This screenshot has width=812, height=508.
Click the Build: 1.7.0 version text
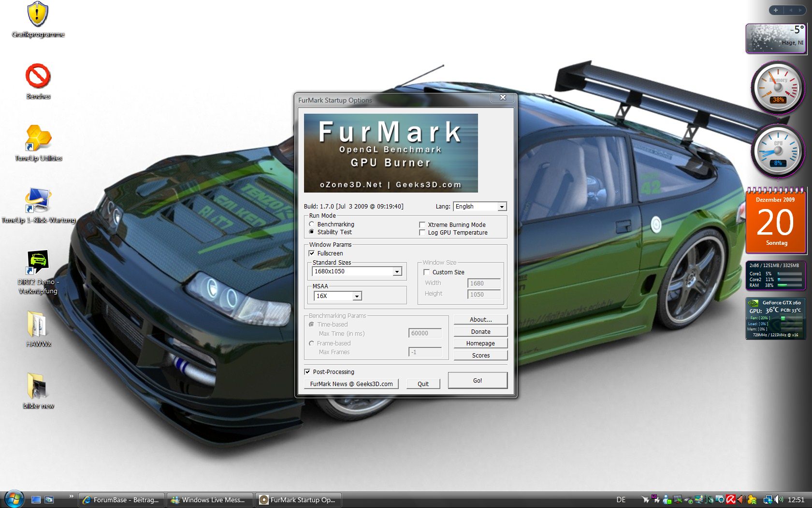(353, 207)
